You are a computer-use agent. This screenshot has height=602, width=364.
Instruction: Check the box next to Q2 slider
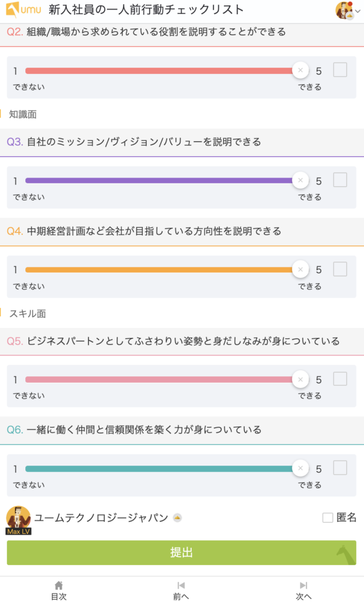340,70
